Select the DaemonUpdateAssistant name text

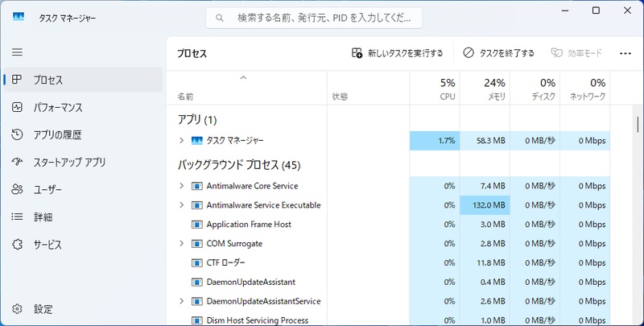[x=251, y=282]
